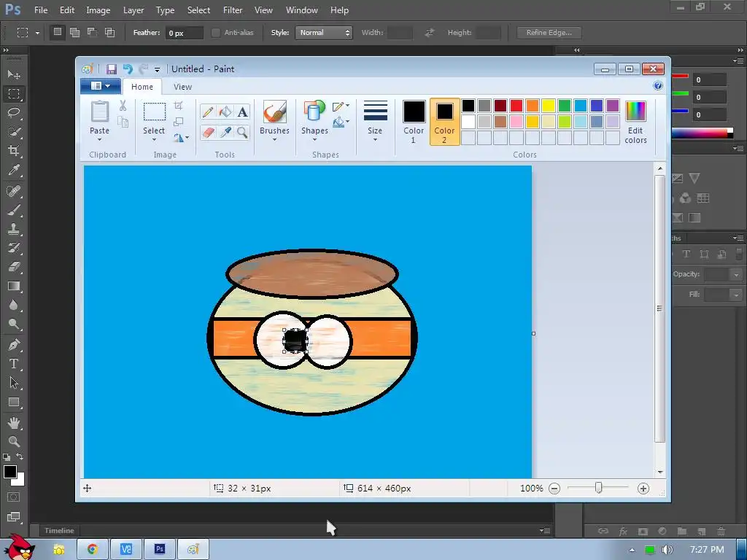Pick the yellow swatch in Paint palette
The image size is (747, 560).
pyautogui.click(x=549, y=105)
